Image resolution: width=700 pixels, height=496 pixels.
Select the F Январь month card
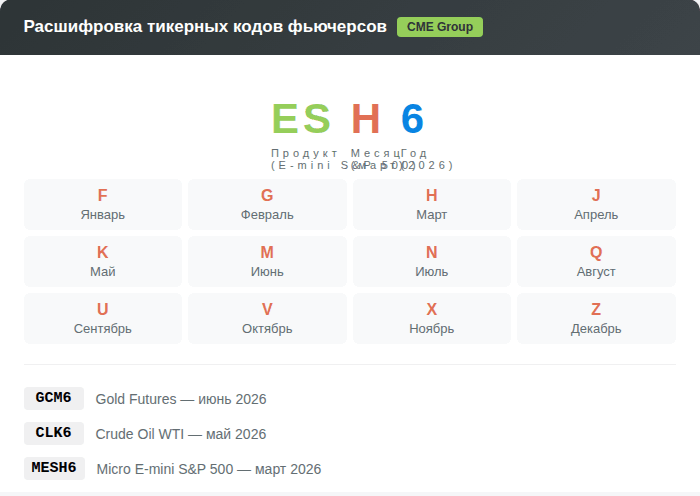[103, 204]
